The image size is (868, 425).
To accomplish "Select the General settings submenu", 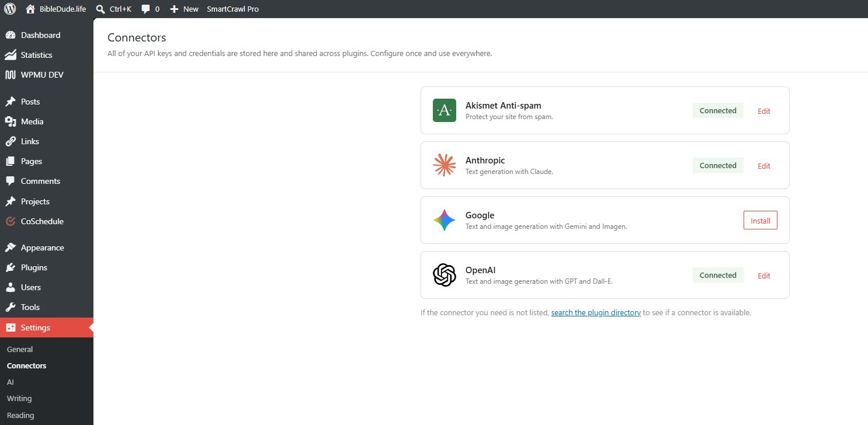I will [x=20, y=349].
